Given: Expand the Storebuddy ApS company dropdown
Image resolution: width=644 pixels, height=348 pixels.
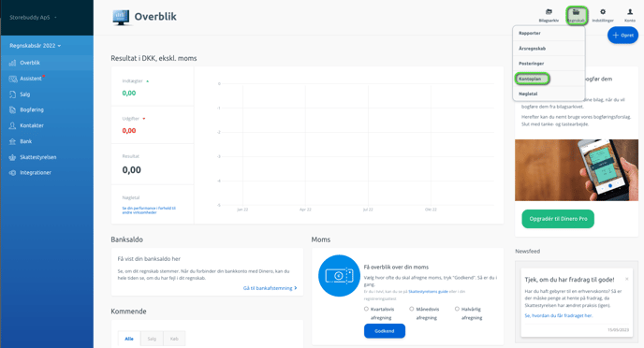Looking at the screenshot, I should tap(34, 17).
